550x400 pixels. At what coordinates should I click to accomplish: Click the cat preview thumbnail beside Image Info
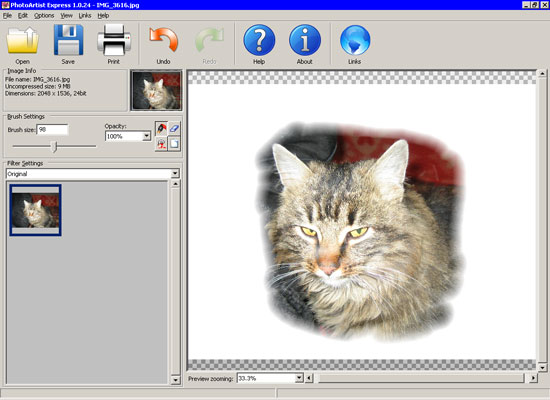156,91
